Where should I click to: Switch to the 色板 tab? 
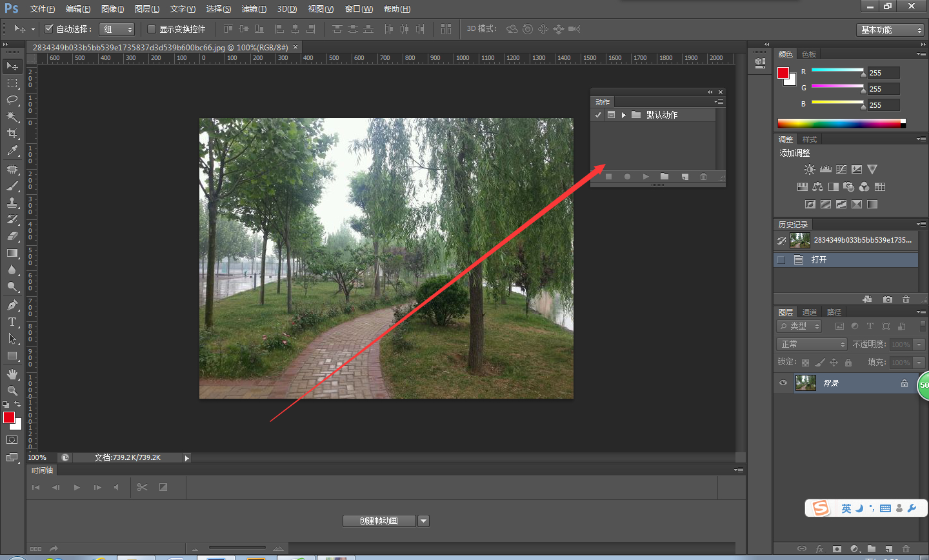[x=809, y=54]
